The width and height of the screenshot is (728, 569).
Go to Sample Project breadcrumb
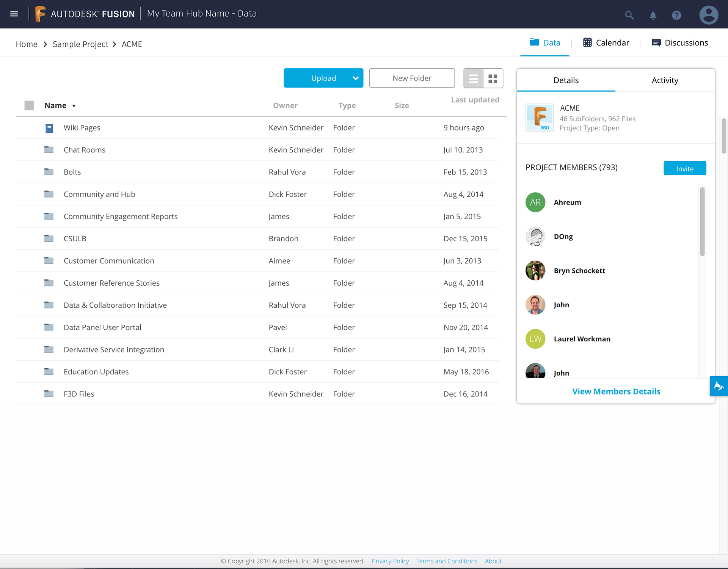click(x=80, y=44)
